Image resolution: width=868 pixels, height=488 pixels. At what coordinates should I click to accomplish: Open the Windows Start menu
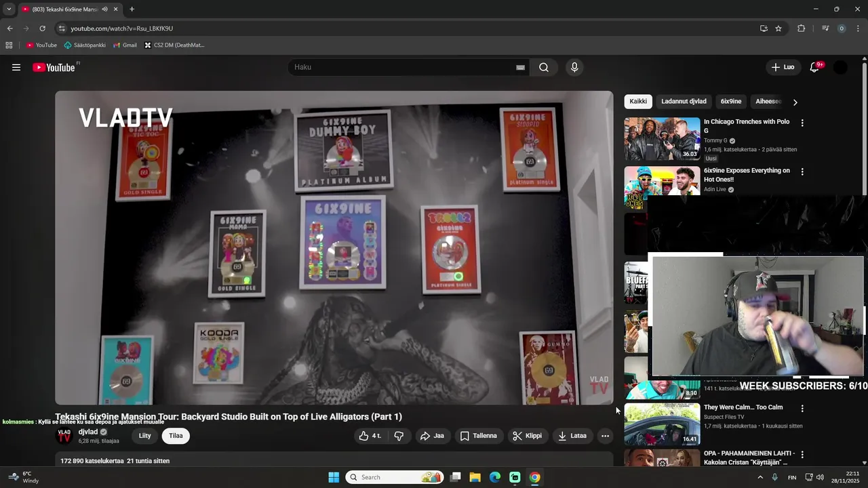click(334, 477)
